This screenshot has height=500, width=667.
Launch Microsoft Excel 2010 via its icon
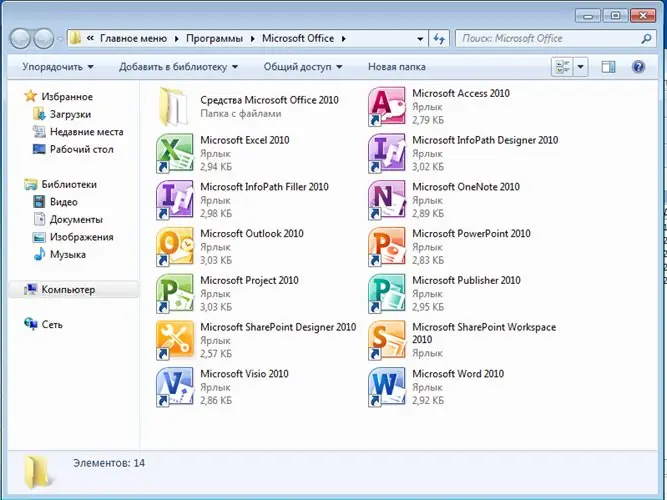click(175, 153)
